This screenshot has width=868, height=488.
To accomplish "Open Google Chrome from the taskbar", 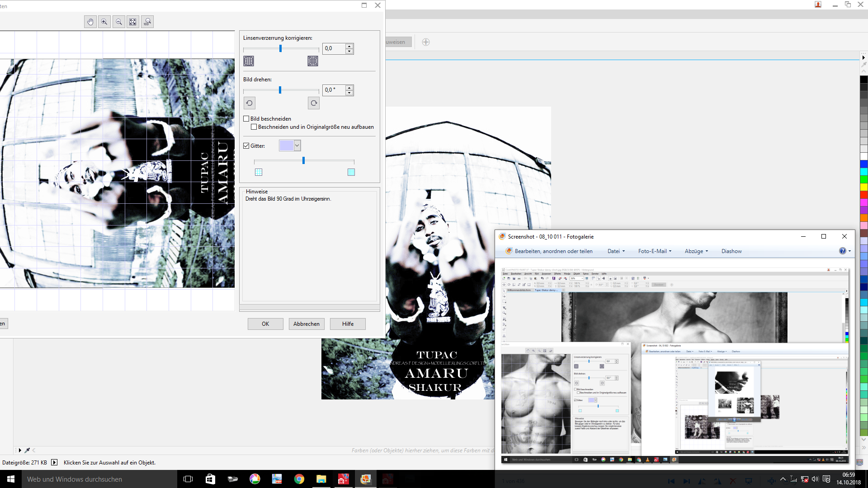I will [299, 479].
